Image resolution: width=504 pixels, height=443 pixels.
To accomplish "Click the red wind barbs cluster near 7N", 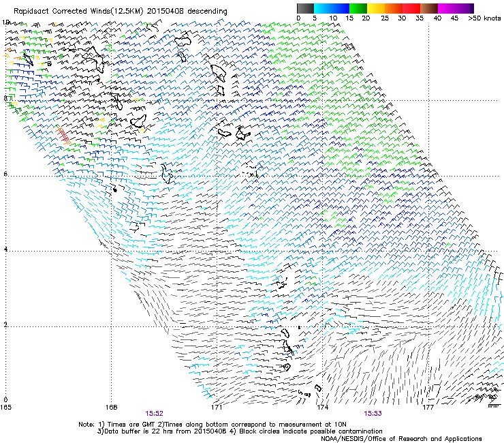I will coord(63,136).
